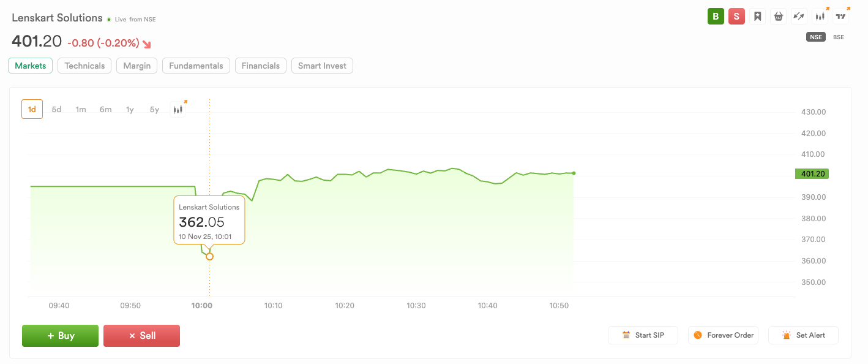This screenshot has width=868, height=364.
Task: Change chart range to 1y
Action: tap(130, 110)
